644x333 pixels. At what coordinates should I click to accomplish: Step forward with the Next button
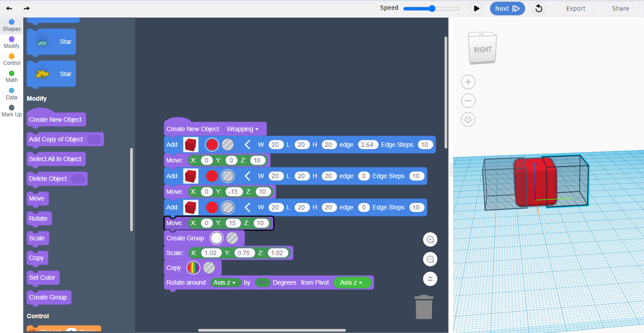507,9
